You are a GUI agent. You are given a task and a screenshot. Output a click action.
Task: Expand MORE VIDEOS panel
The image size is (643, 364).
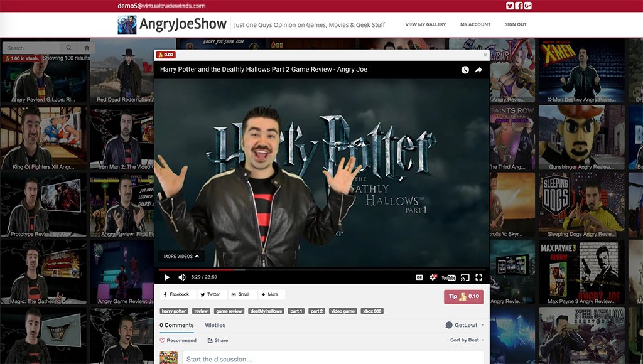[181, 256]
